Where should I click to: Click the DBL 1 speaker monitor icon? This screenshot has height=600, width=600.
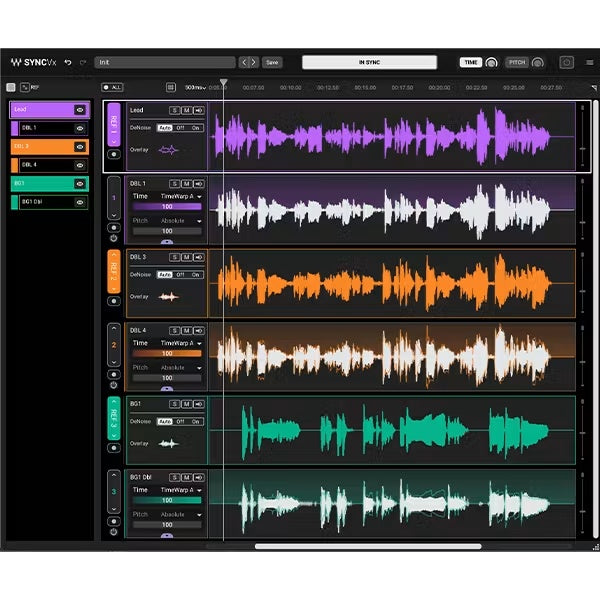coord(199,184)
